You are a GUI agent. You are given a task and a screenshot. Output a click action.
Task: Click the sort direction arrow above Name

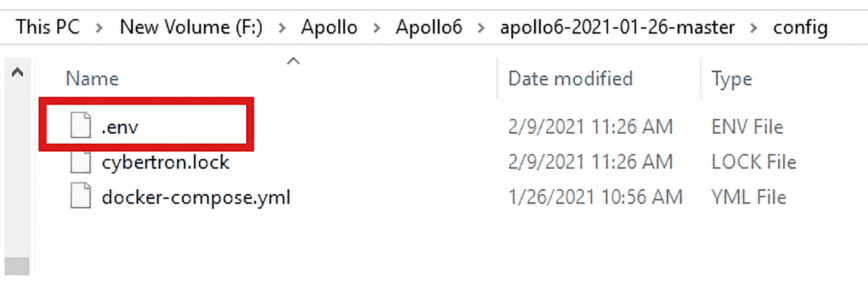(293, 61)
